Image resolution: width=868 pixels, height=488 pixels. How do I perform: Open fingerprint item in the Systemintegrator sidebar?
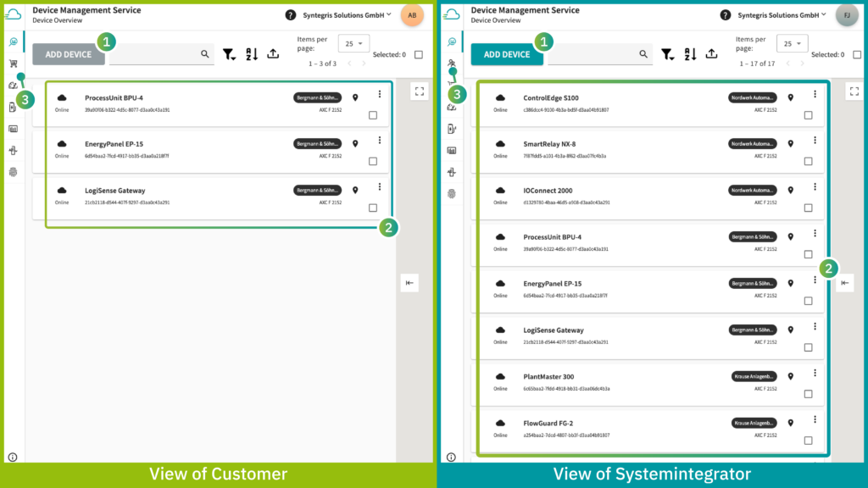click(x=452, y=194)
